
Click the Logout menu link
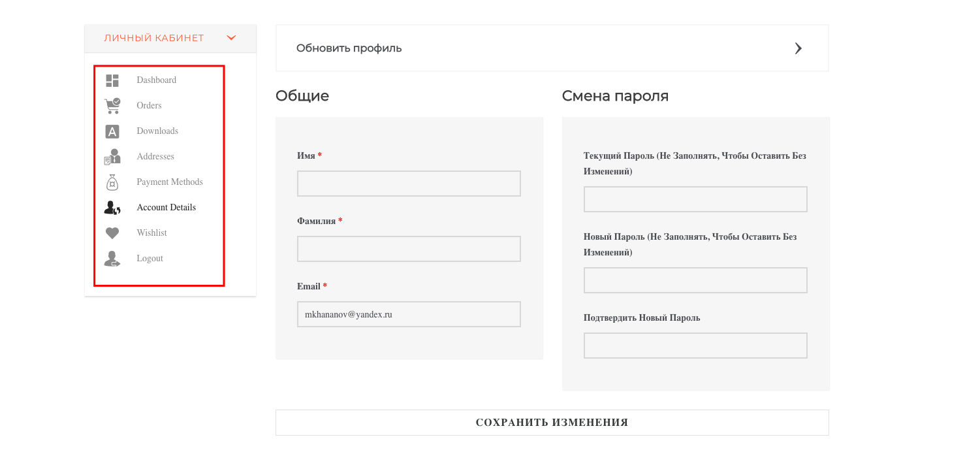point(150,259)
